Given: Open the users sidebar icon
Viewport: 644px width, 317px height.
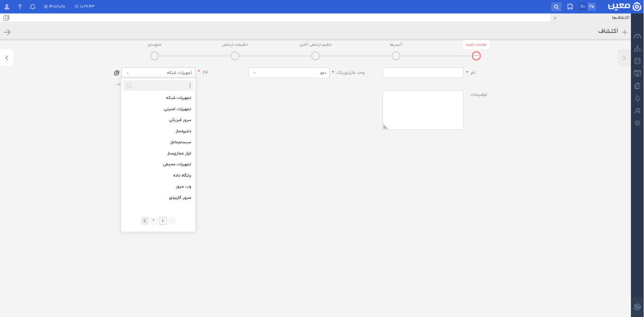Looking at the screenshot, I should [x=637, y=111].
